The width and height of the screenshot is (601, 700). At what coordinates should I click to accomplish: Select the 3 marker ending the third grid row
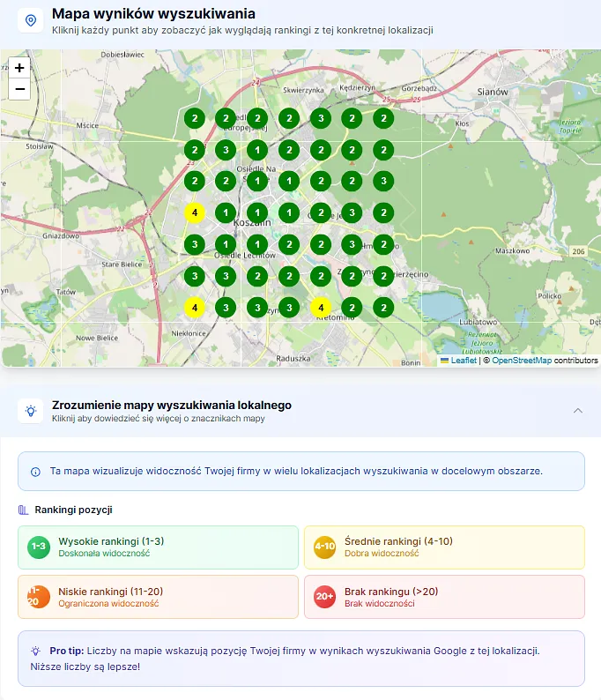pyautogui.click(x=383, y=181)
